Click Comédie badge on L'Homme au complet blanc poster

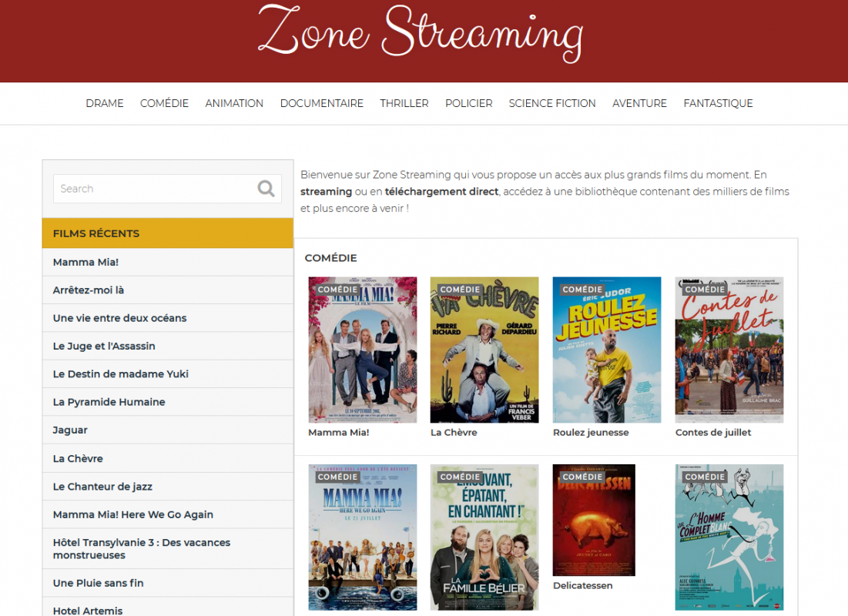[705, 477]
